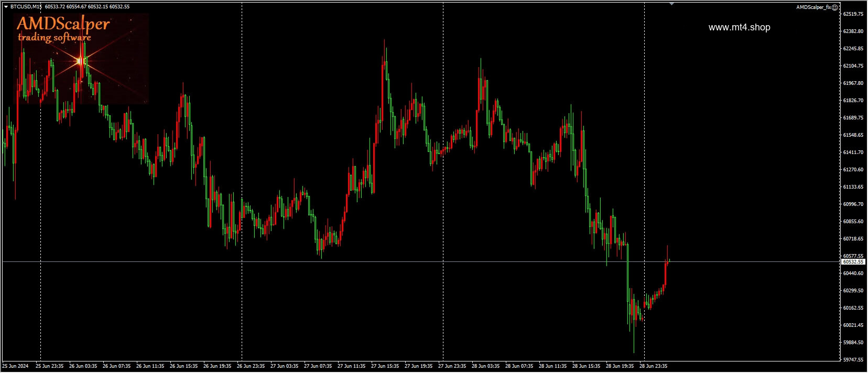Click price scale value 60162.55
868x373 pixels.
coord(853,308)
